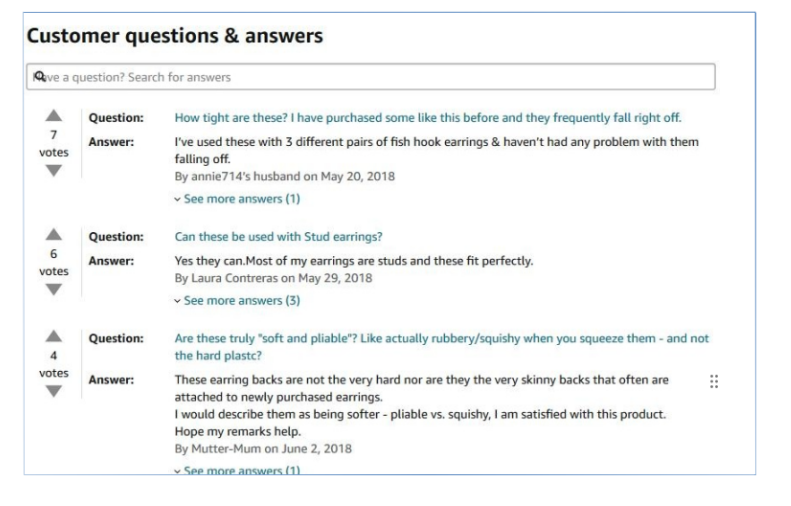
Task: Click the byline of annie714's husband
Action: click(284, 176)
